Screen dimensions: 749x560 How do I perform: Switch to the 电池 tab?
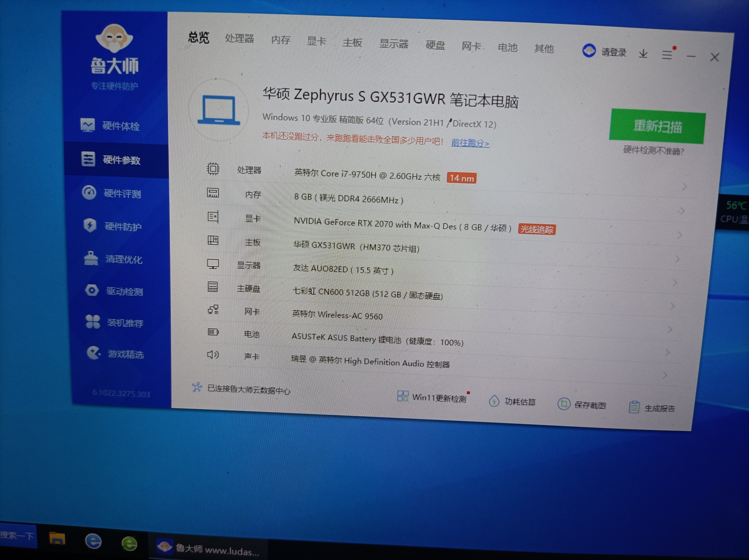[507, 48]
